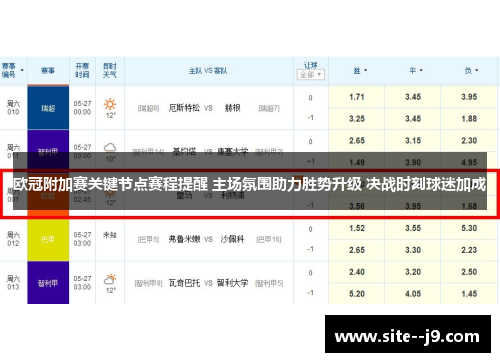Image resolution: width=500 pixels, height=362 pixels.
Task: Open the home team 弗鲁米嫩
Action: tap(184, 239)
